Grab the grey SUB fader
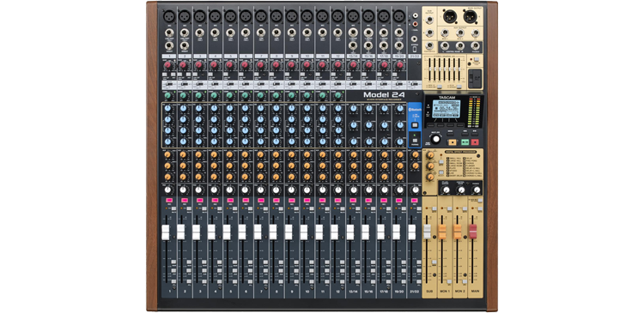The image size is (644, 313). point(427,232)
